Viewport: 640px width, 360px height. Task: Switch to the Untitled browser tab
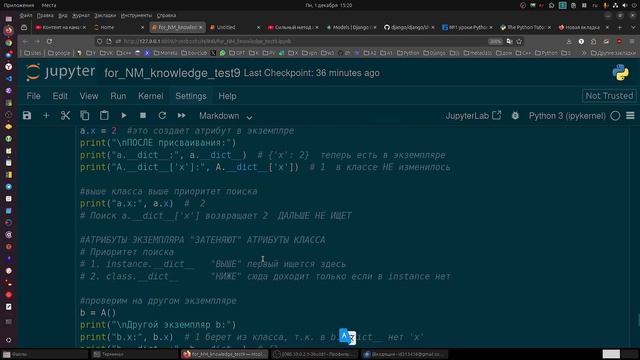[x=235, y=27]
